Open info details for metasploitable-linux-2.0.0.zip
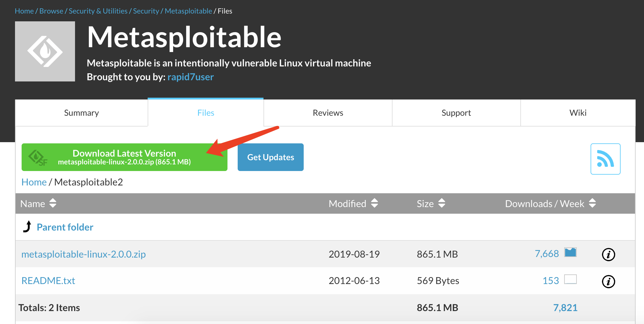 [x=609, y=254]
